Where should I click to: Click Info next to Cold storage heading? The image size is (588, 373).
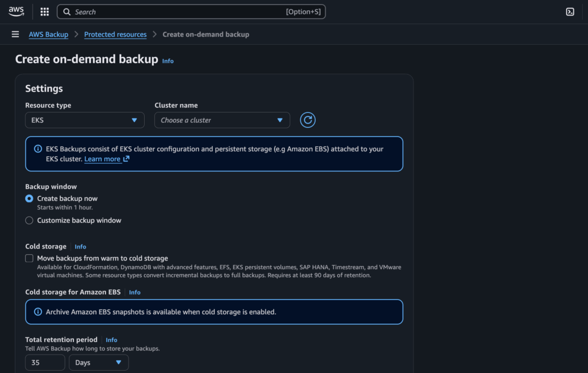pyautogui.click(x=80, y=246)
